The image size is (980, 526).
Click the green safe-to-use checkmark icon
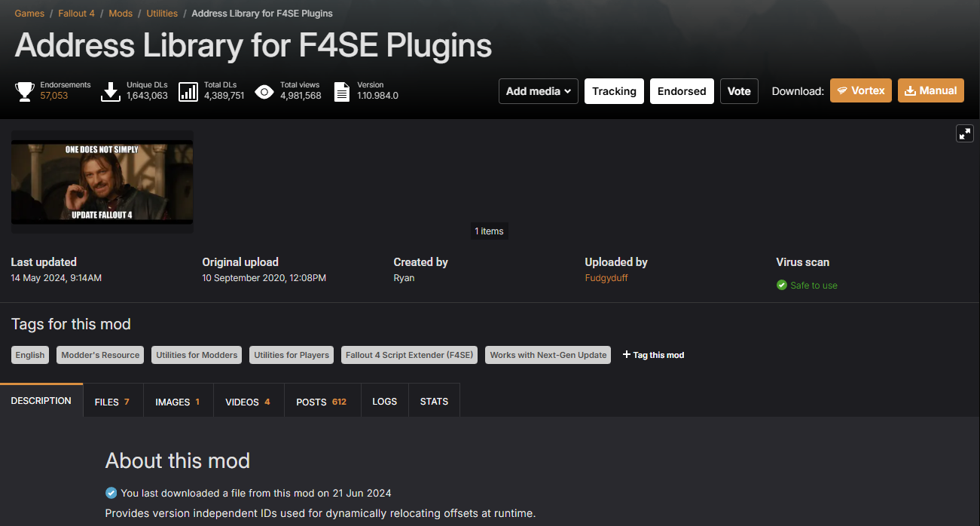pos(782,286)
